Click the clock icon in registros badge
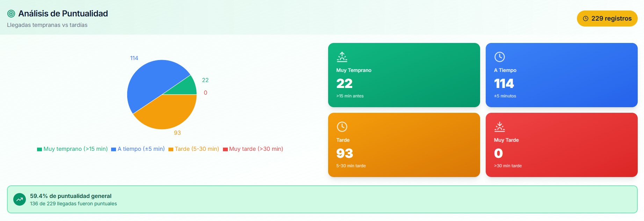 586,19
